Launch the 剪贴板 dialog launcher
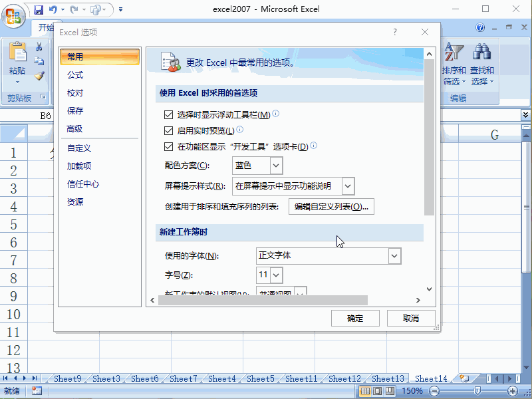This screenshot has width=532, height=399. click(x=43, y=96)
